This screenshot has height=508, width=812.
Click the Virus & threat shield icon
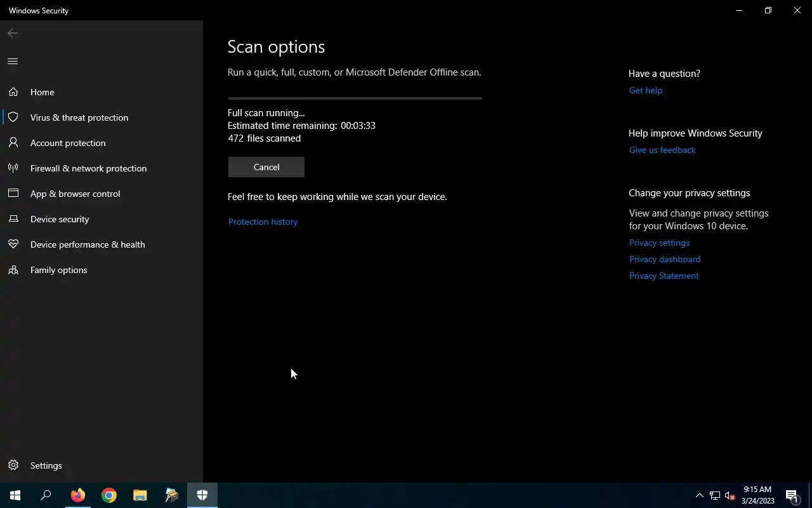13,117
